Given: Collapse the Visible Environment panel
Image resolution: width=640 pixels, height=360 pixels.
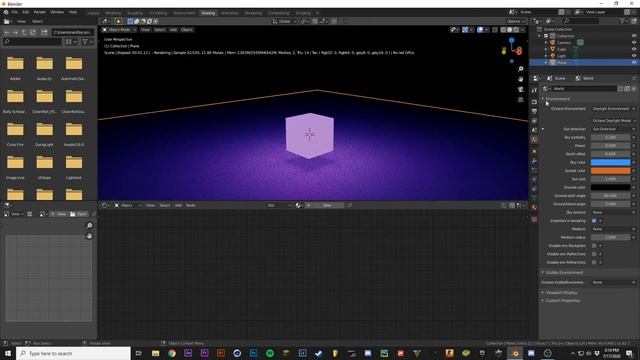Looking at the screenshot, I should click(x=564, y=272).
